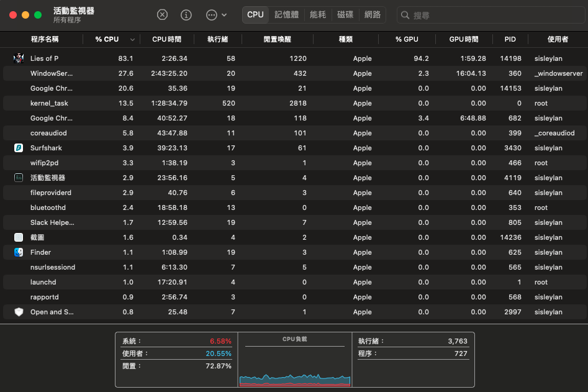Click the 系統 6.58% value
Image resolution: width=588 pixels, height=392 pixels.
click(220, 341)
